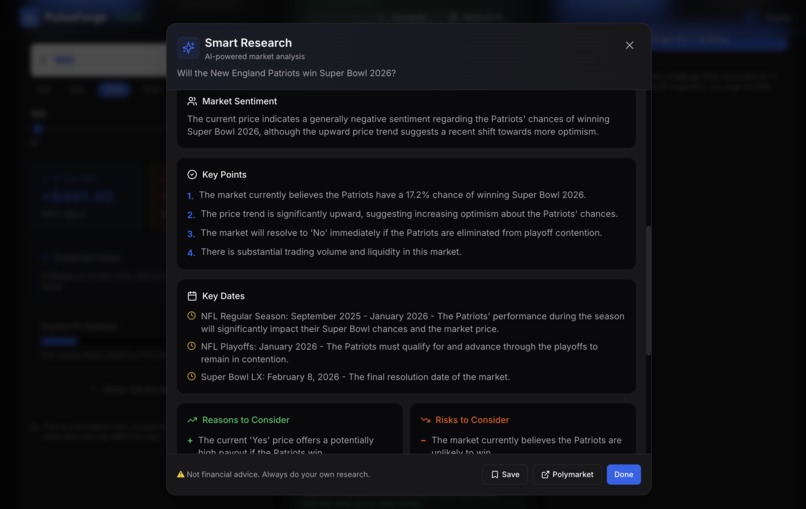Click key point about resolving to 'No'

click(401, 233)
